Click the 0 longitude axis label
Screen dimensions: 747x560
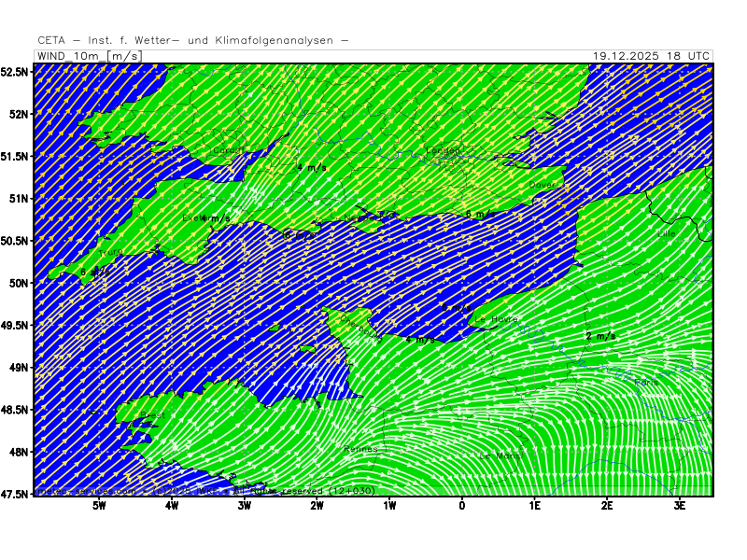pos(462,506)
